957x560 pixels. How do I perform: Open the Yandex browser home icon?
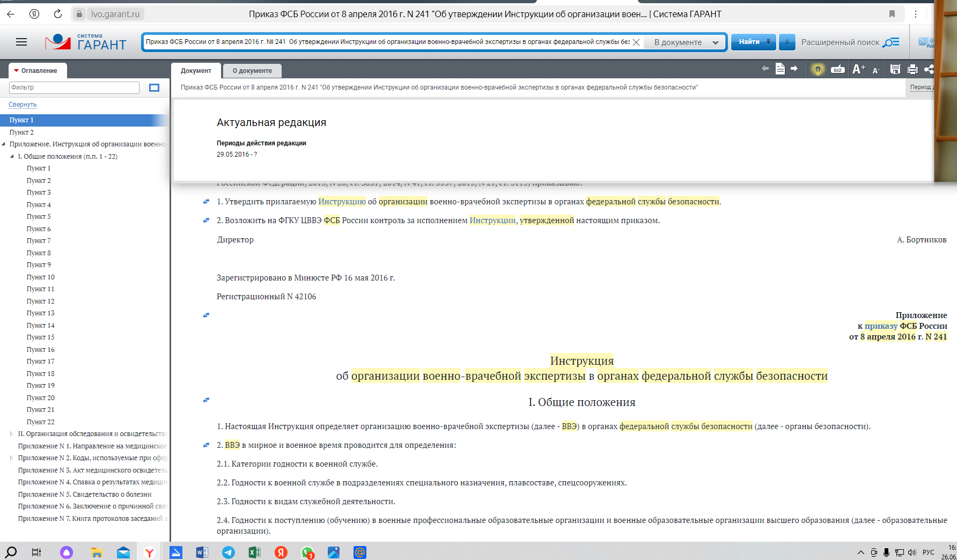pos(34,14)
